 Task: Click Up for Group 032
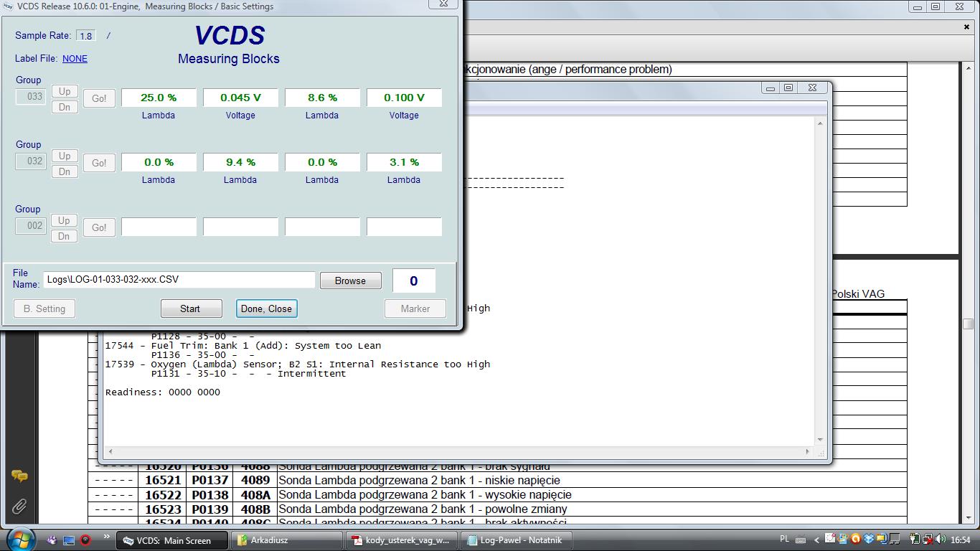point(65,156)
